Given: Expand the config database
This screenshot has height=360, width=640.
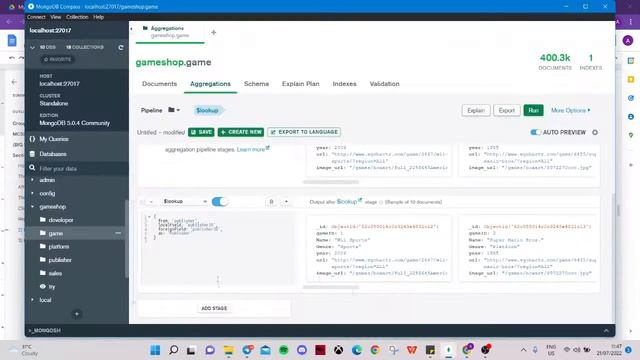Looking at the screenshot, I should click(x=33, y=193).
